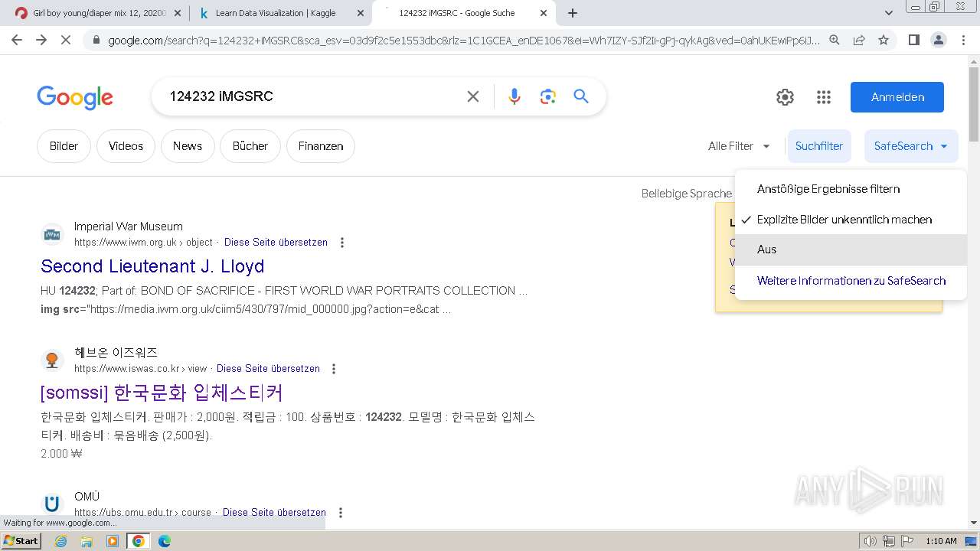Open the tab search chevron
The image size is (980, 551).
(889, 13)
